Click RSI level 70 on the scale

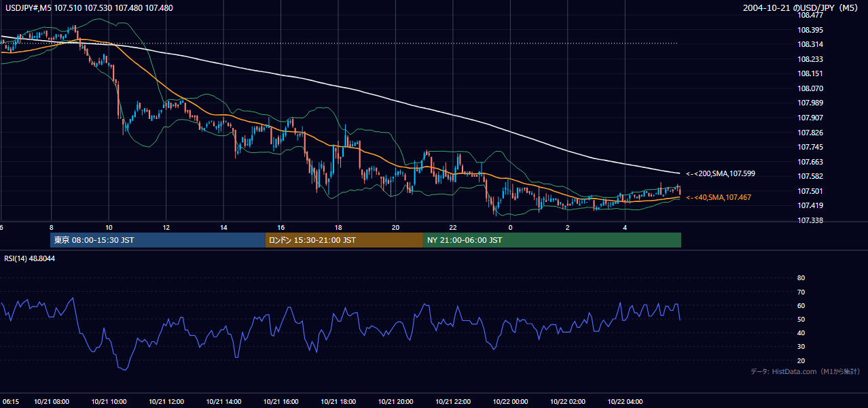coord(801,292)
